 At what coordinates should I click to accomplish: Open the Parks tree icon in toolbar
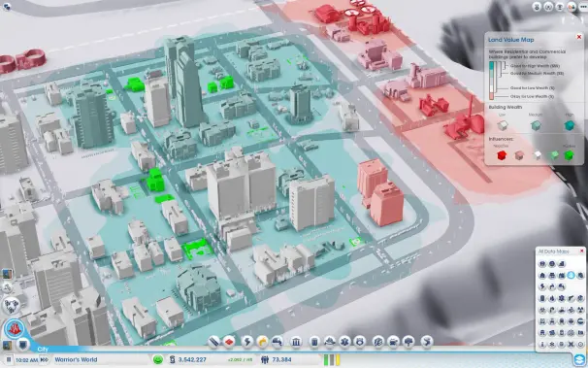pos(408,342)
